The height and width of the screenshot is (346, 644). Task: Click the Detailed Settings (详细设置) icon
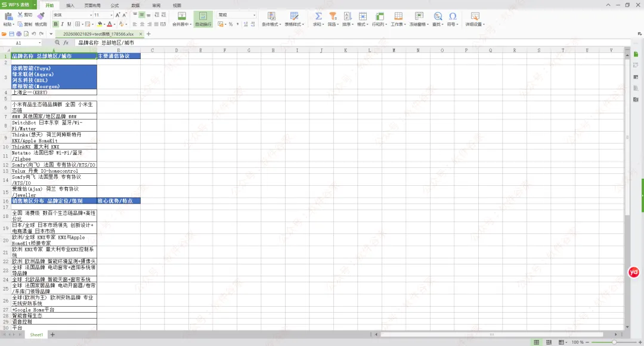[475, 16]
